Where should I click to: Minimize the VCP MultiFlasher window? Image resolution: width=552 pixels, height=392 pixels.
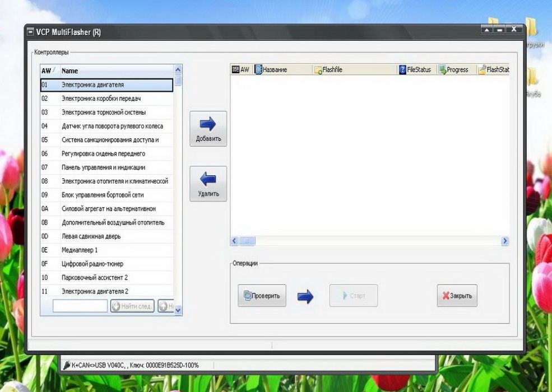tap(499, 30)
